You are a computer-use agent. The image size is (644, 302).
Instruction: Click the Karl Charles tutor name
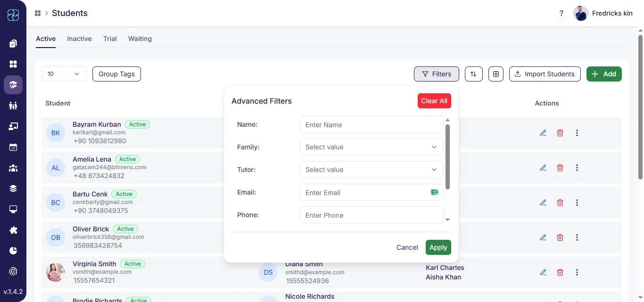pyautogui.click(x=445, y=268)
